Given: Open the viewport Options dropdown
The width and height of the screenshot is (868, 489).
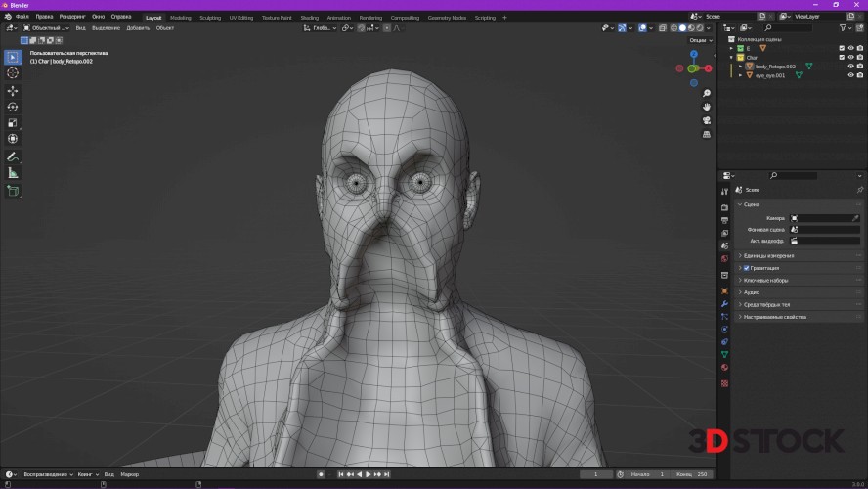Looking at the screenshot, I should click(x=701, y=40).
